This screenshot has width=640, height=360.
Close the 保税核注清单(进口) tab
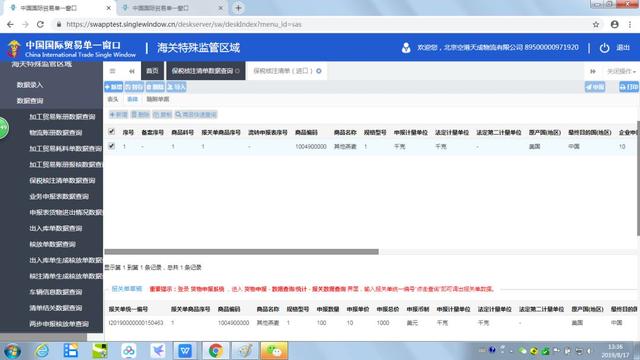point(319,71)
